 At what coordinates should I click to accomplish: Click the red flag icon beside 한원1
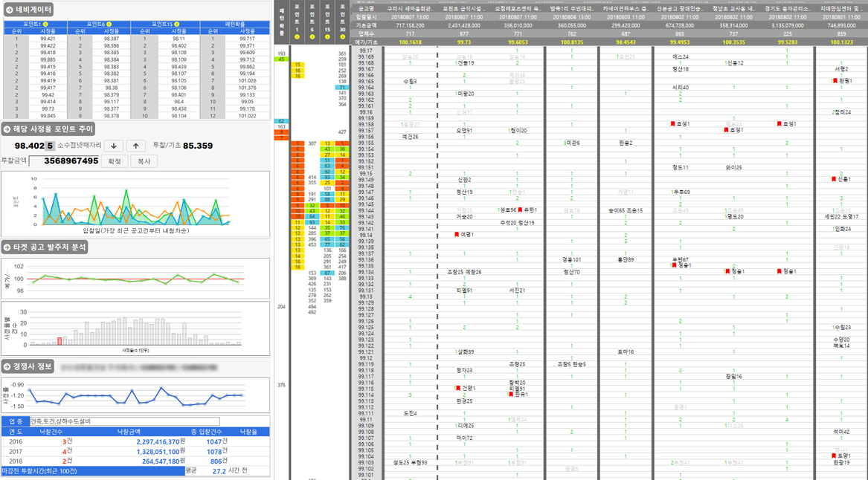835,81
